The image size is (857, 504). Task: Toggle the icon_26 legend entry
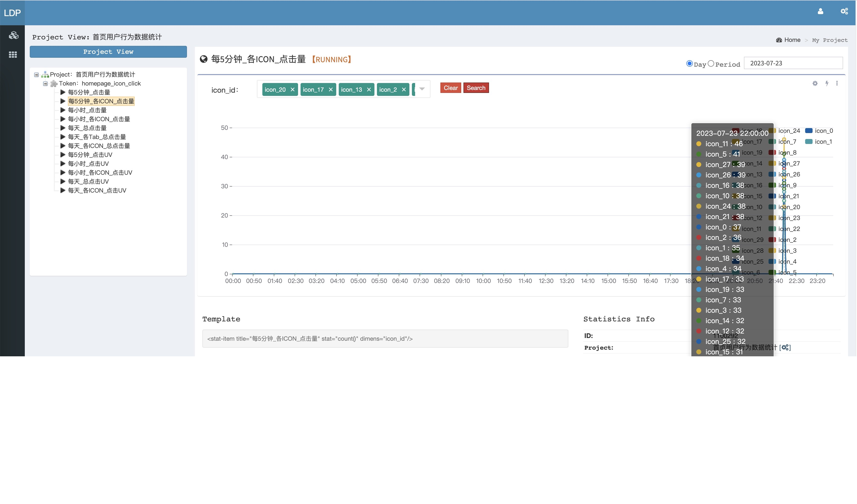[784, 174]
